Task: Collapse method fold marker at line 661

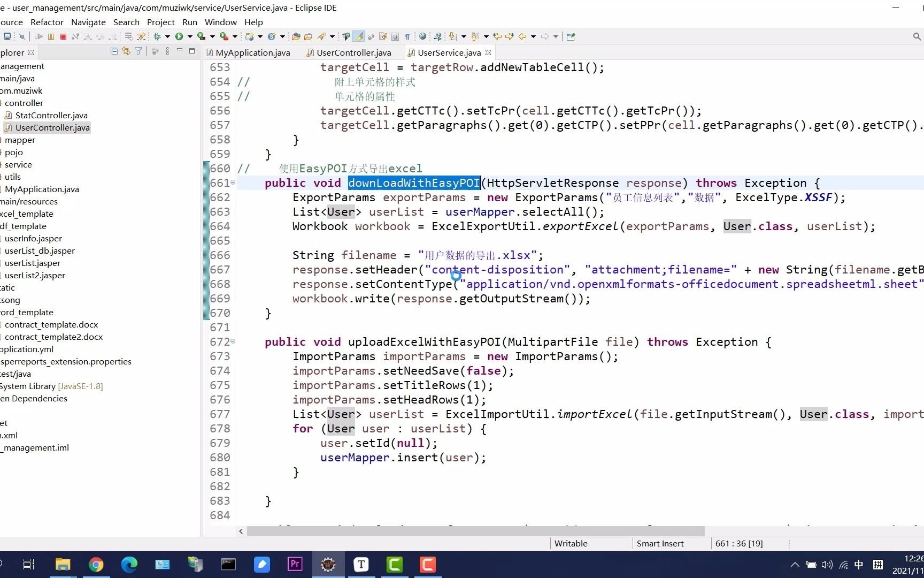Action: tap(233, 182)
